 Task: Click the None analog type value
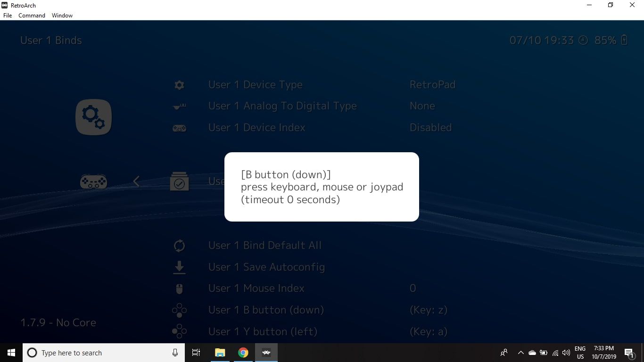click(x=422, y=106)
